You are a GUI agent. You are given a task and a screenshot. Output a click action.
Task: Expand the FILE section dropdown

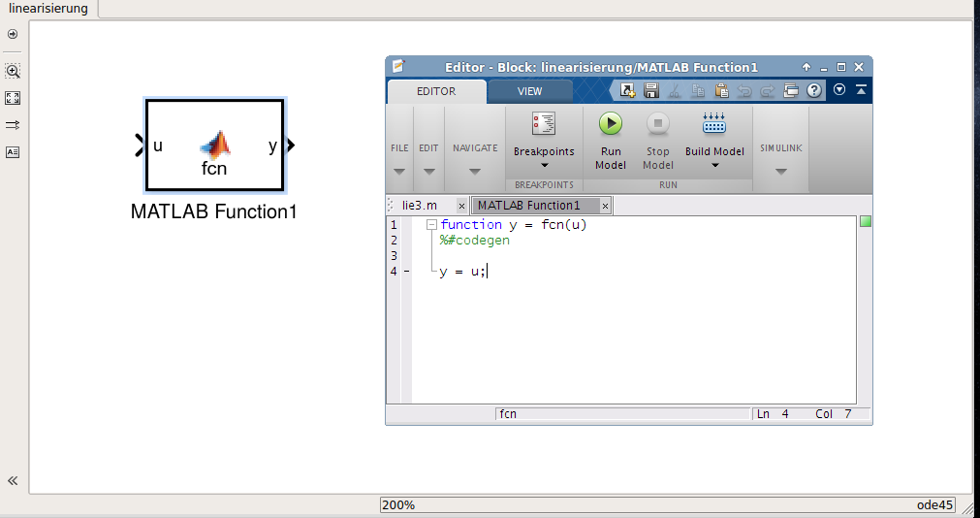[399, 172]
